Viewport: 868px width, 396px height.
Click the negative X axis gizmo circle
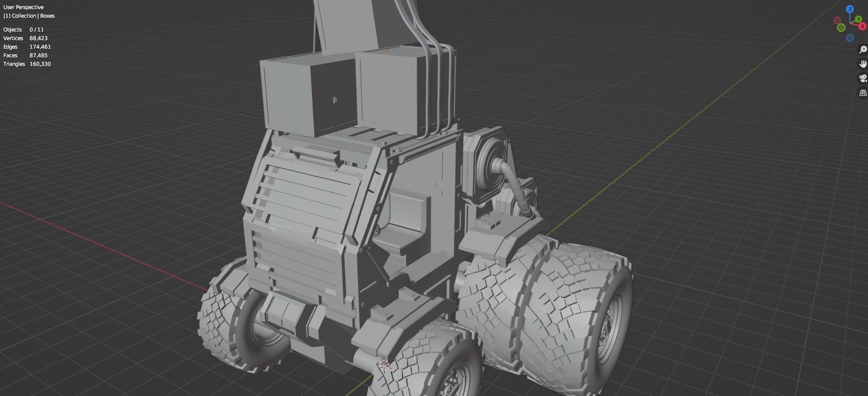tap(837, 21)
